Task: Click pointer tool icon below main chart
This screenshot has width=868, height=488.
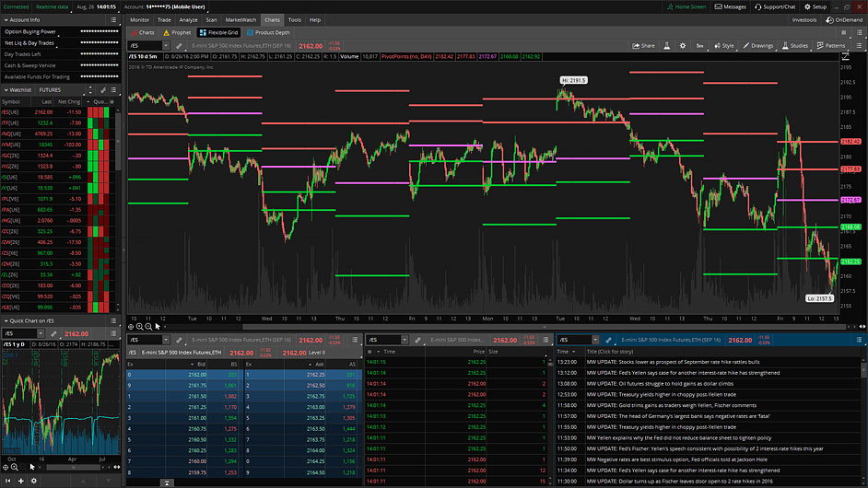Action: point(158,327)
